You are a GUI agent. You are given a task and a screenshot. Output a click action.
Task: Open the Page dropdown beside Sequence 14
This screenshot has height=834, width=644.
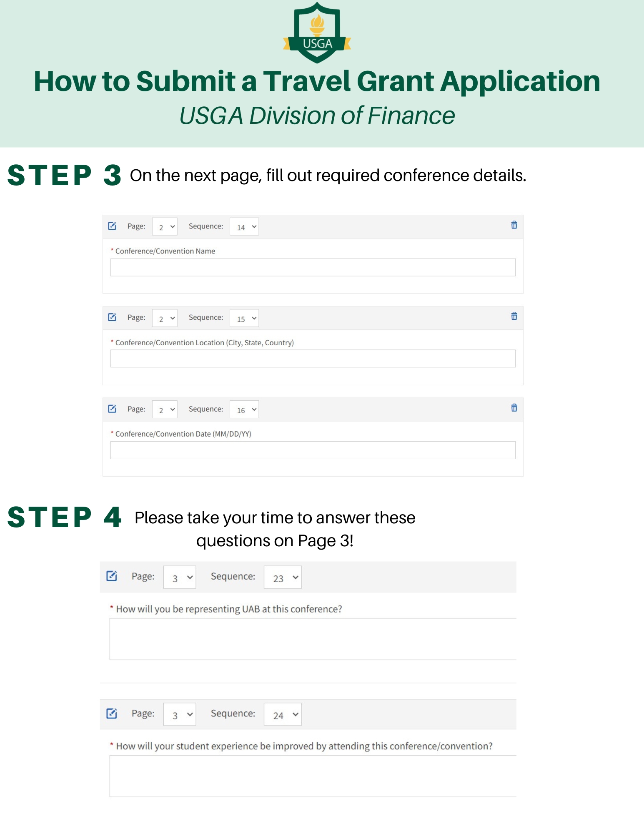click(x=165, y=227)
